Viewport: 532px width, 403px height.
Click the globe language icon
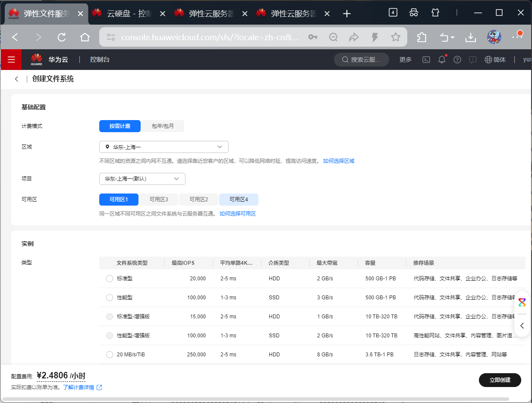point(488,60)
